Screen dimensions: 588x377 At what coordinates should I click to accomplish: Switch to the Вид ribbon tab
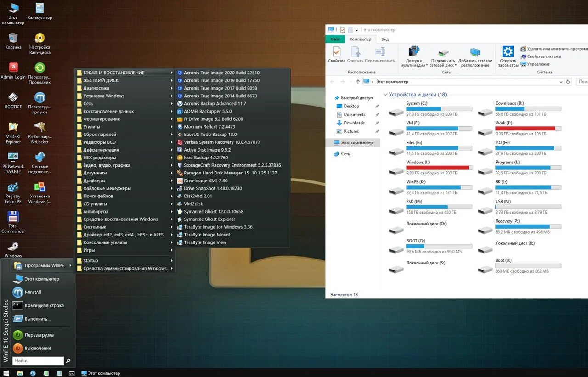click(385, 39)
